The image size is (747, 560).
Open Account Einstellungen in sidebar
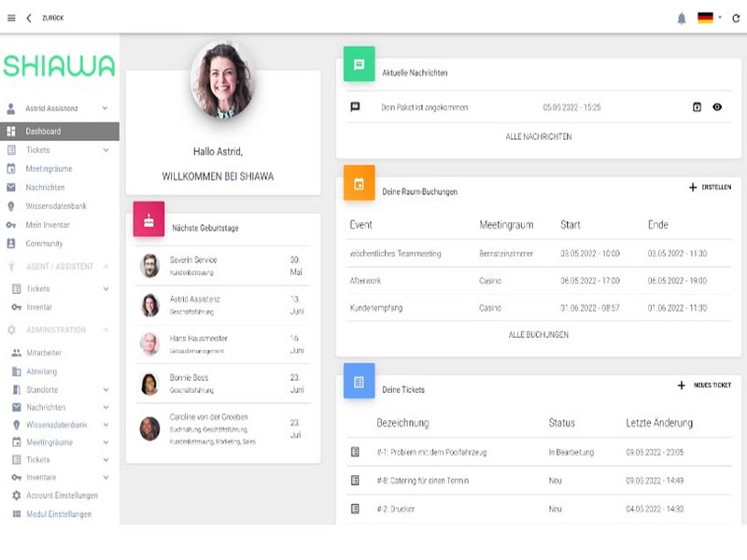[61, 496]
